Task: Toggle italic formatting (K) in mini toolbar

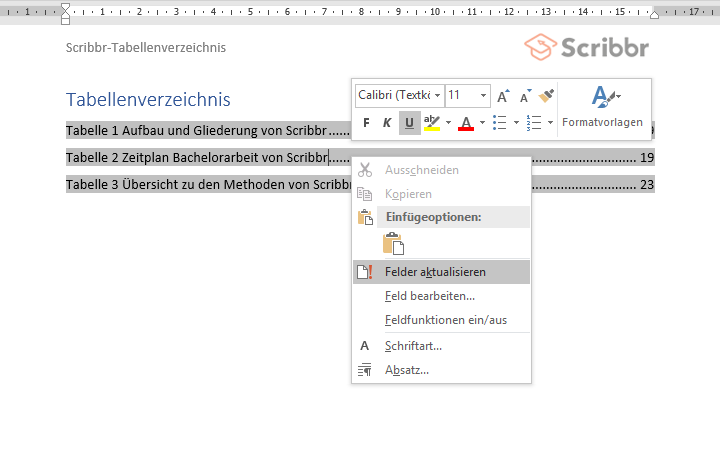Action: click(387, 123)
